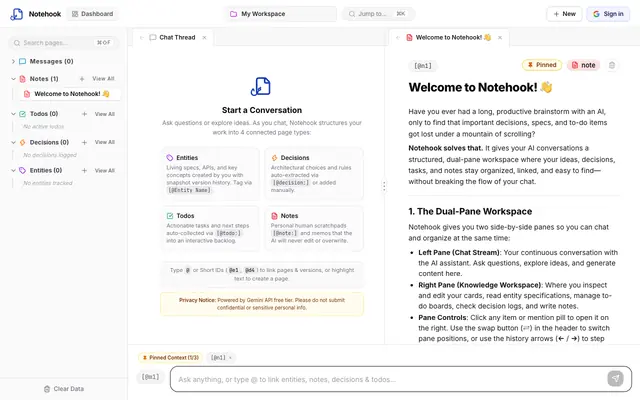This screenshot has width=640, height=400.
Task: Click the Notes section icon in sidebar
Action: 22,79
